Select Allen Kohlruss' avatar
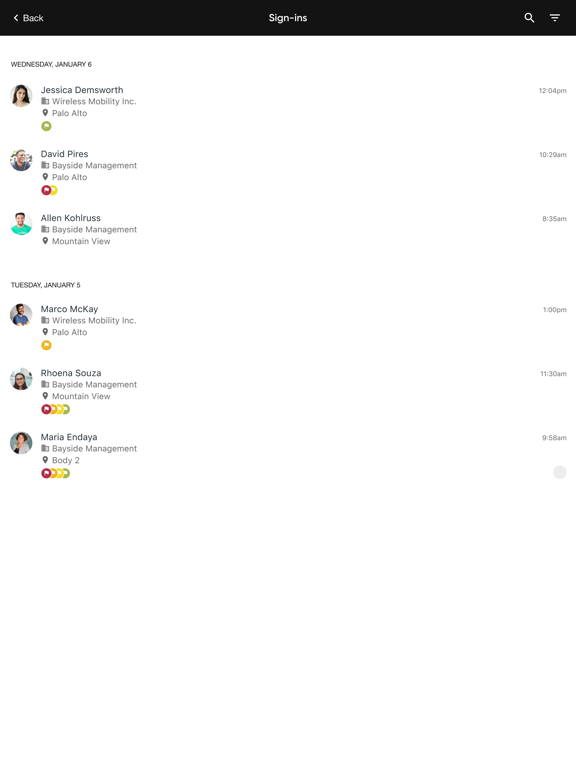The height and width of the screenshot is (768, 576). coord(21,224)
